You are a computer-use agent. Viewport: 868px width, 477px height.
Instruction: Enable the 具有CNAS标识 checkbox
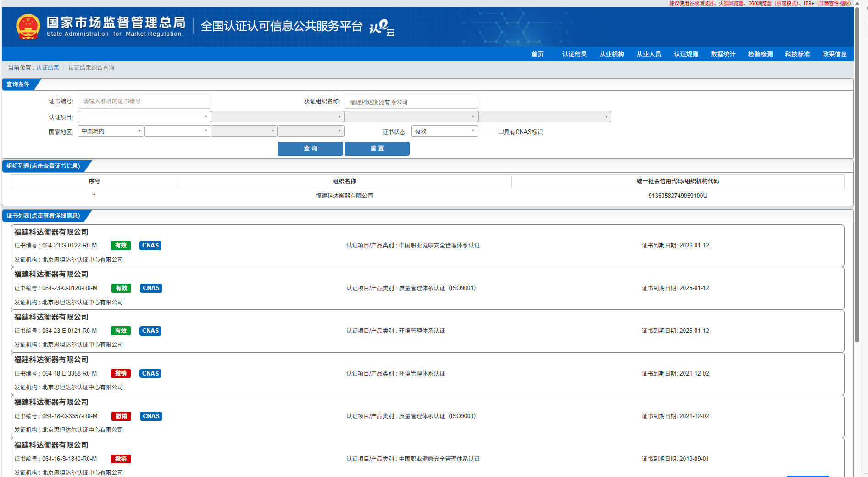click(x=501, y=131)
